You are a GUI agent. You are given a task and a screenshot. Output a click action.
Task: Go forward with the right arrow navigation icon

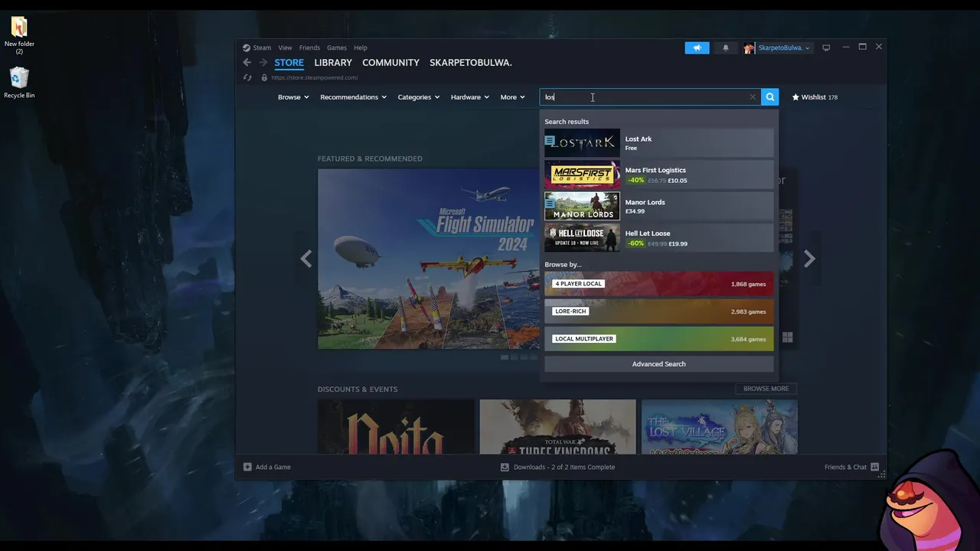pos(263,63)
